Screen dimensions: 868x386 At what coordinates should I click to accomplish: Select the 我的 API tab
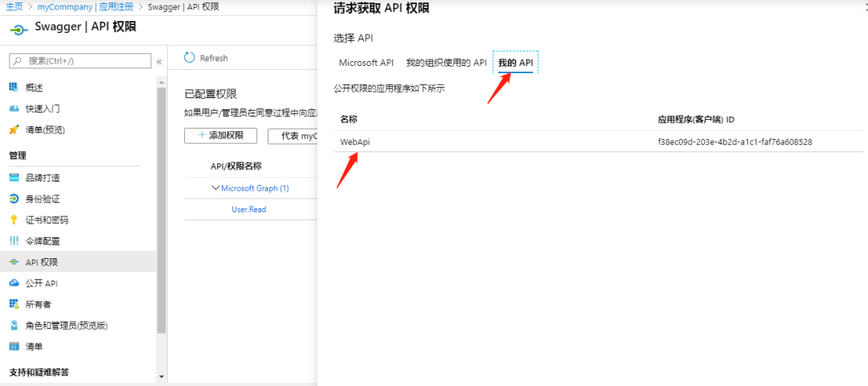(515, 64)
